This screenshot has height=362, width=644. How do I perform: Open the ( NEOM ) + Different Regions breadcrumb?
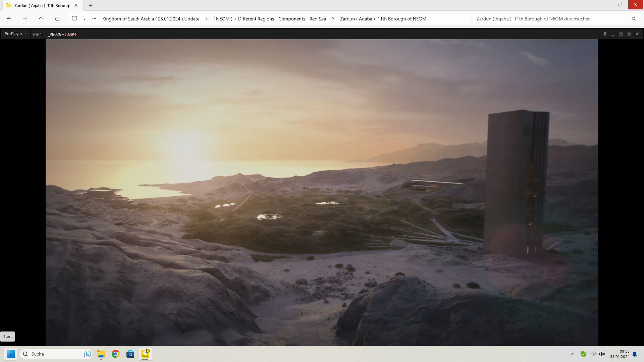(270, 19)
